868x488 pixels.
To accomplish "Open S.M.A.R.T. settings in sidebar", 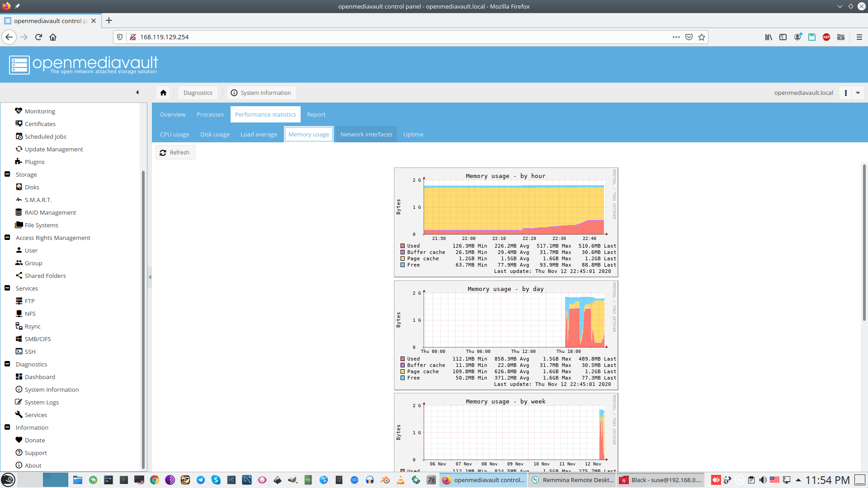I will coord(38,200).
